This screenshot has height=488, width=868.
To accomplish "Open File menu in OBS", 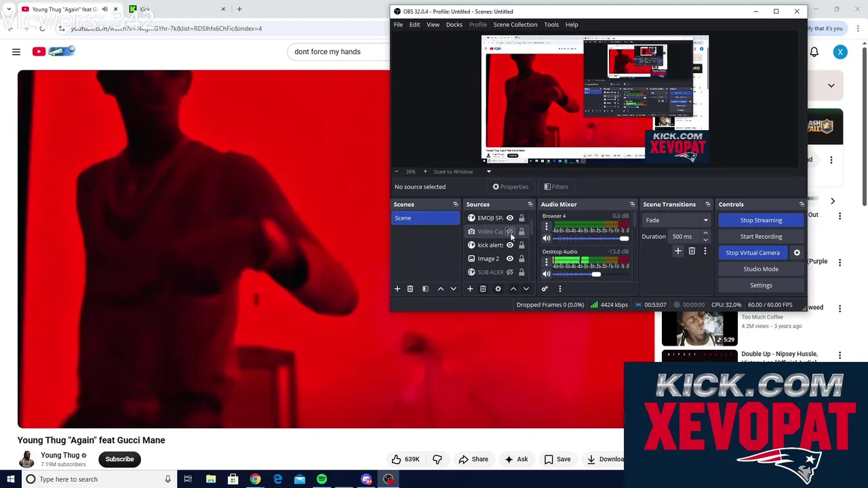I will coord(398,24).
